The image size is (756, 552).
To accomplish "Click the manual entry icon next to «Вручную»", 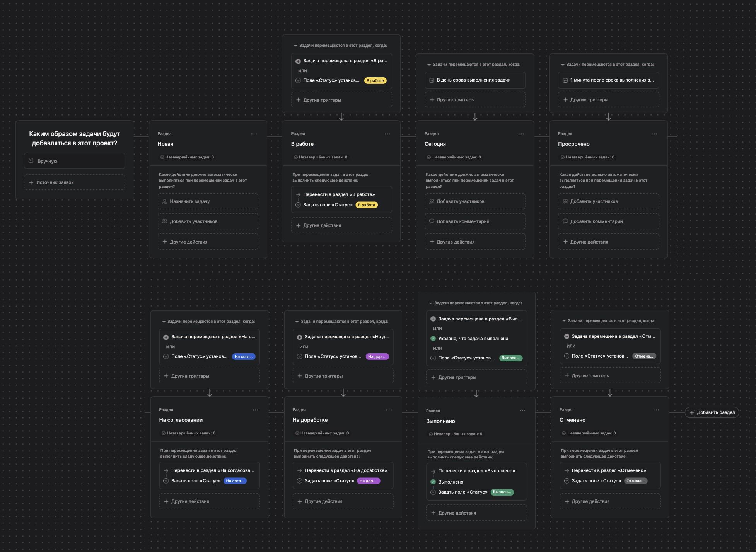I will [x=31, y=161].
